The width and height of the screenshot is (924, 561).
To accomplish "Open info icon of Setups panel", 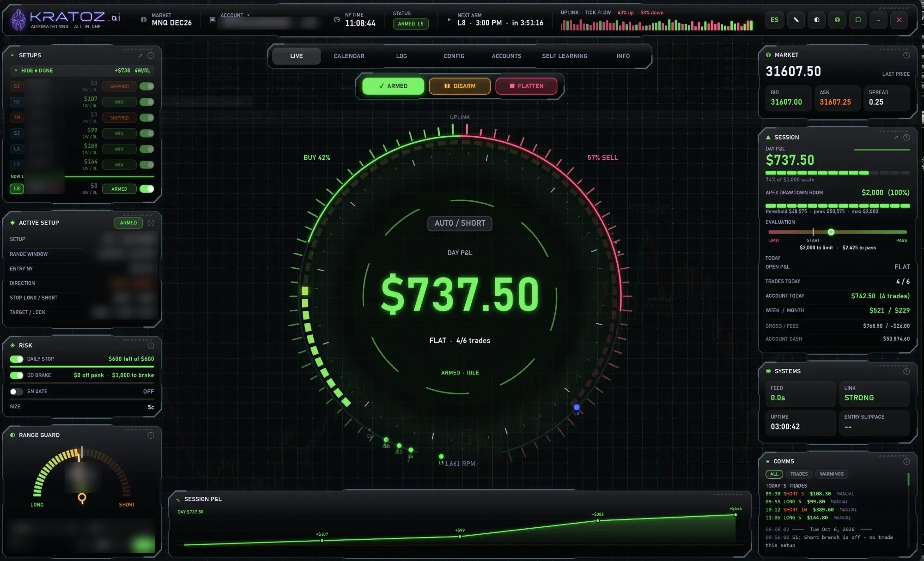I will [x=151, y=55].
